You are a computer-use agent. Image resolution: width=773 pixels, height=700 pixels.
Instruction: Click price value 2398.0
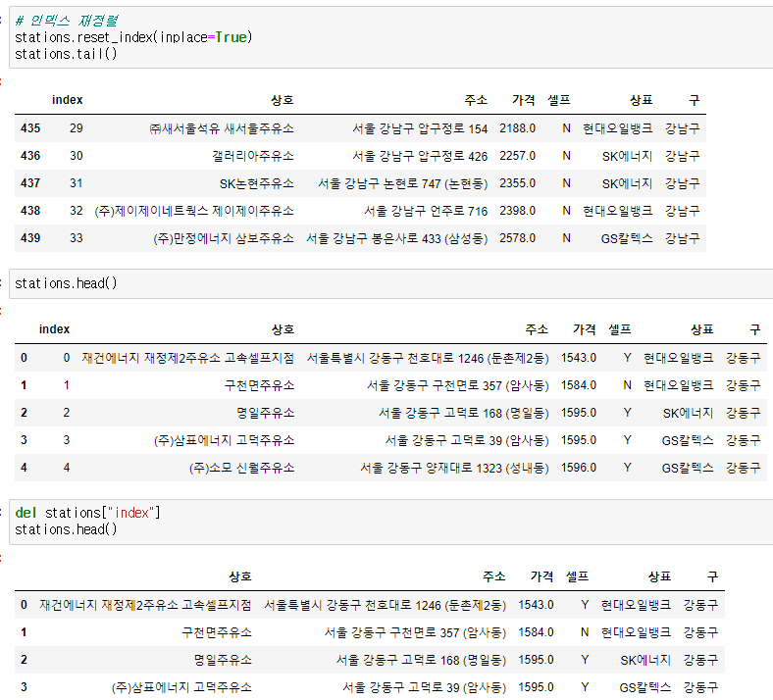point(518,211)
